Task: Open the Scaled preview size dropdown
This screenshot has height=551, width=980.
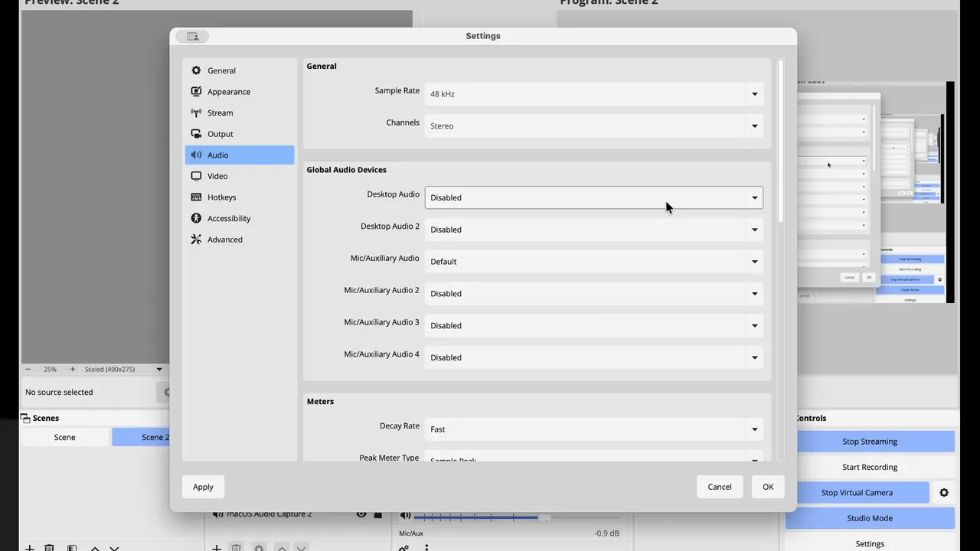Action: 124,369
